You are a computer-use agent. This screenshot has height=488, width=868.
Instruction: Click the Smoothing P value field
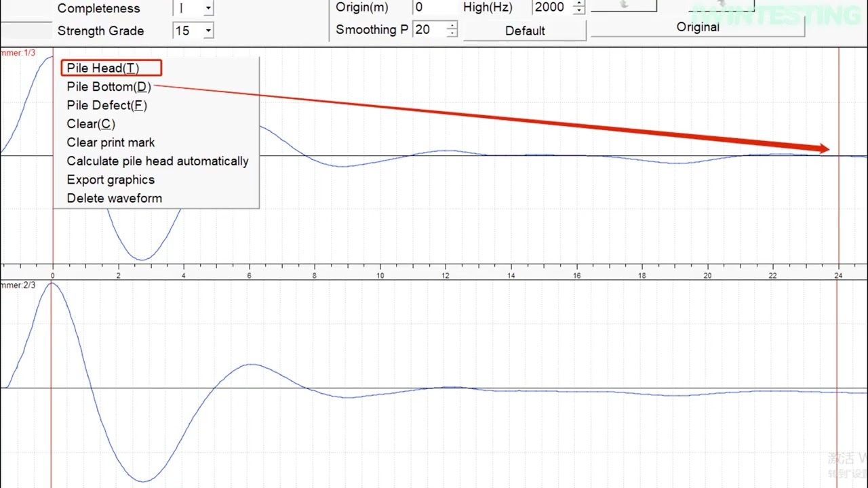point(429,30)
